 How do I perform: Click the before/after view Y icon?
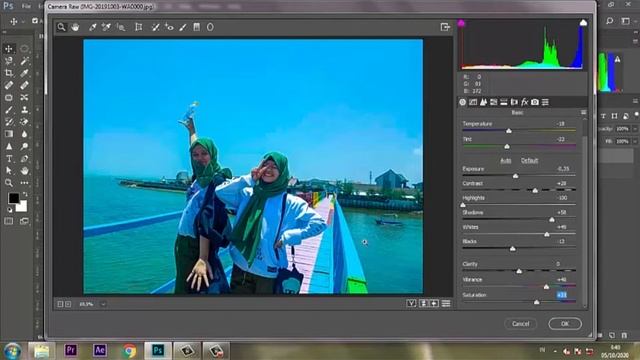coord(411,303)
